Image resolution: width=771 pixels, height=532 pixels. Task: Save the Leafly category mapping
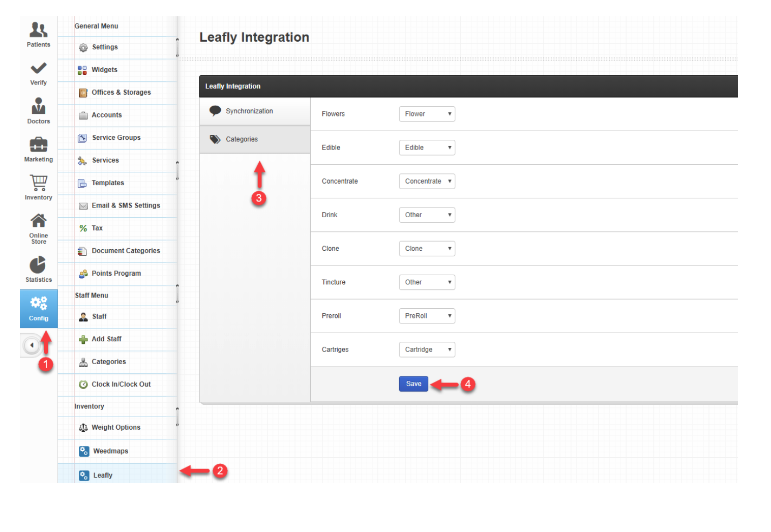point(413,384)
